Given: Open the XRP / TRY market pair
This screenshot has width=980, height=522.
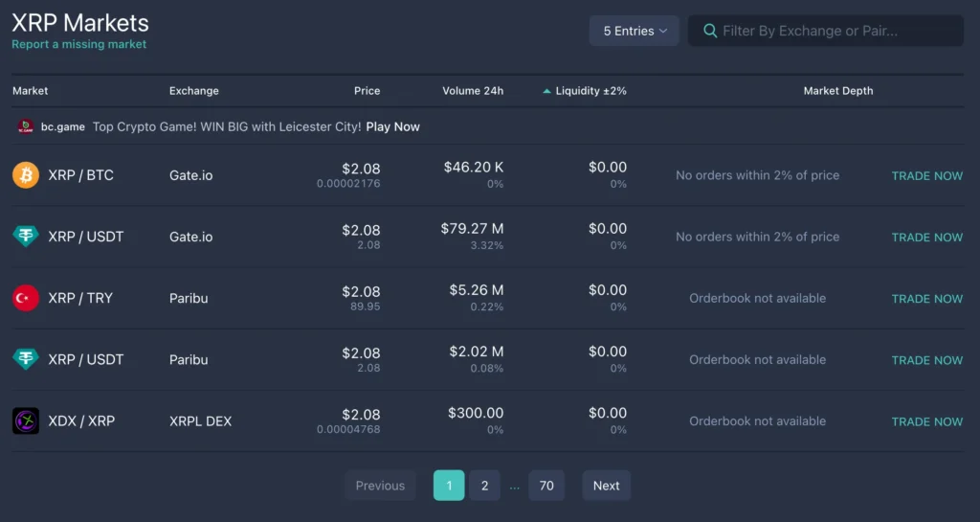Looking at the screenshot, I should tap(80, 298).
